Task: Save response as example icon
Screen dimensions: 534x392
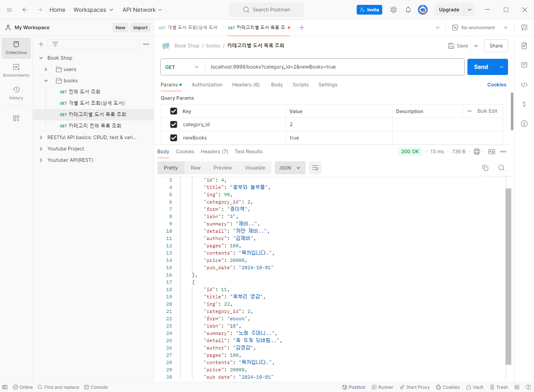Action: click(492, 152)
